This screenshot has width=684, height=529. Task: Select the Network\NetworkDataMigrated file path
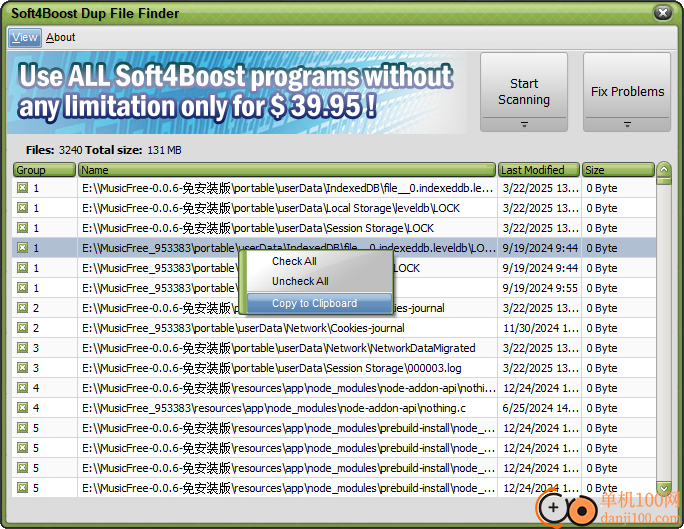pyautogui.click(x=278, y=348)
